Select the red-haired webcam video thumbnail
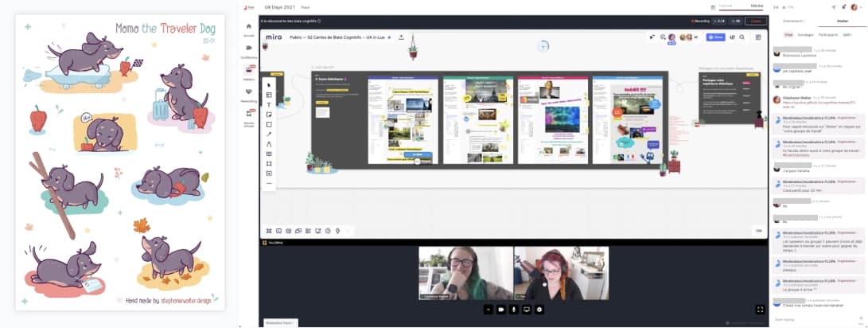This screenshot has height=328, width=868. point(562,273)
